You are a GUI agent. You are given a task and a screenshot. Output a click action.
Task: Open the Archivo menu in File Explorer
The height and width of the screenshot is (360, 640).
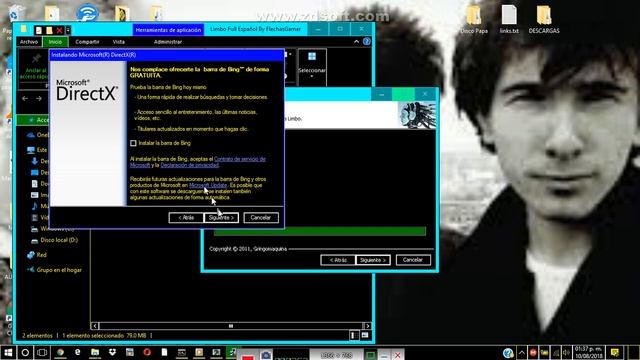(x=29, y=42)
